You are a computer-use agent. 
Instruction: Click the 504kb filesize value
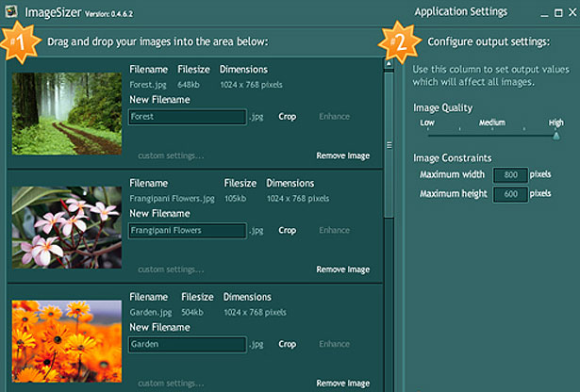click(x=192, y=313)
